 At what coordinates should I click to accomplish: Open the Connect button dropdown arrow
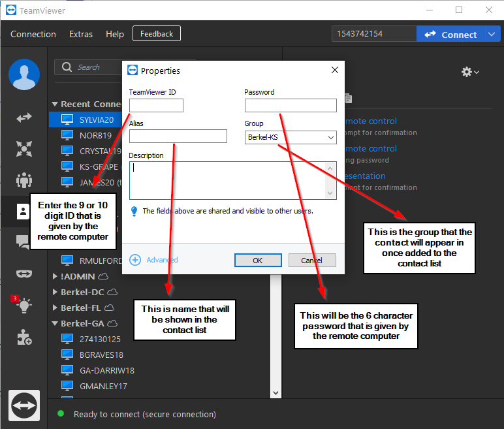coord(492,34)
